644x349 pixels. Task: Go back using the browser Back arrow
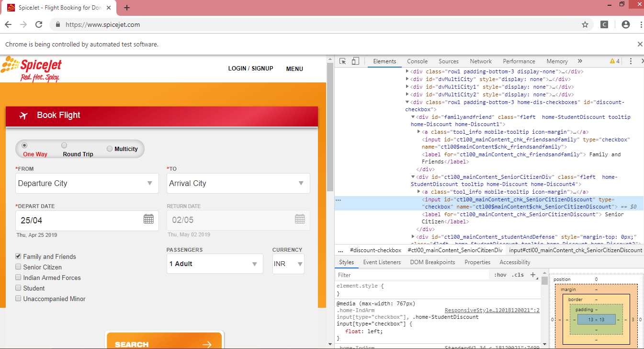click(x=8, y=24)
